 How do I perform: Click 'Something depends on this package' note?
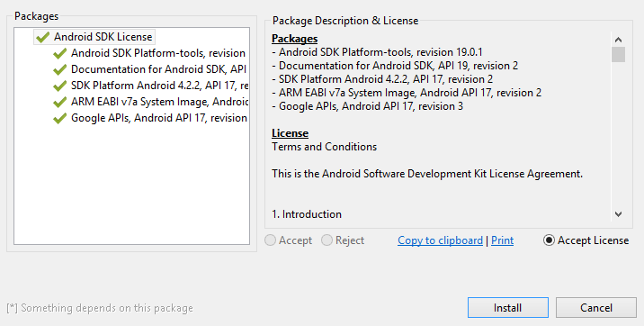pyautogui.click(x=100, y=308)
